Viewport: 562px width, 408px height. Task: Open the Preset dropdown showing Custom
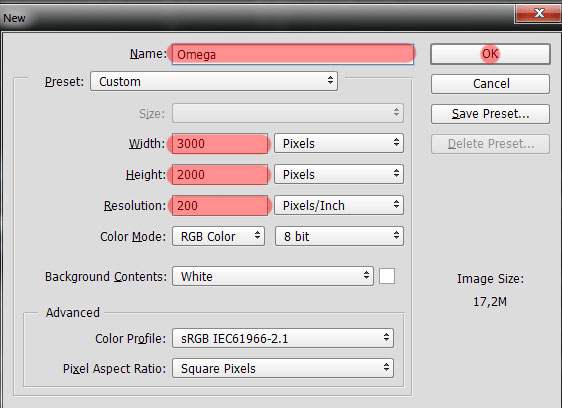[x=214, y=81]
